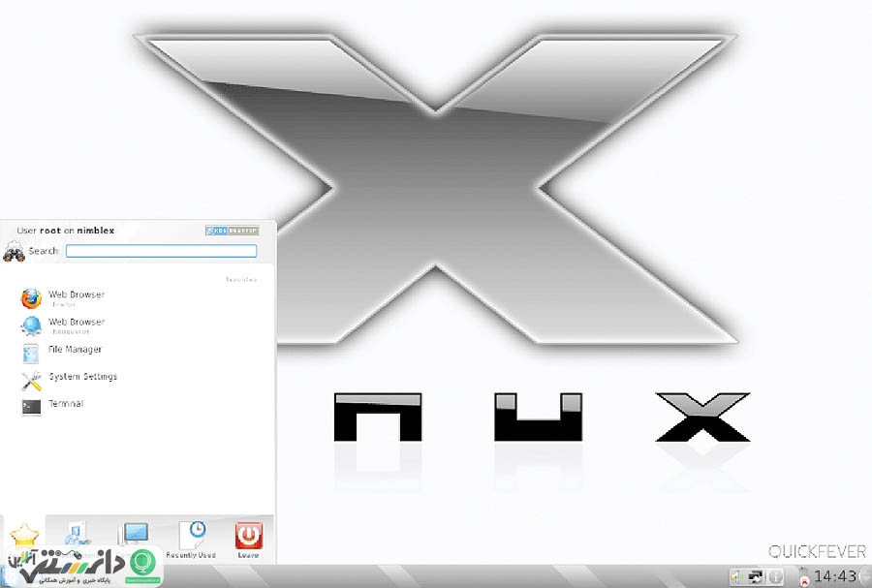This screenshot has width=872, height=588.
Task: Click the Kickoff launcher panel button
Action: point(7,576)
